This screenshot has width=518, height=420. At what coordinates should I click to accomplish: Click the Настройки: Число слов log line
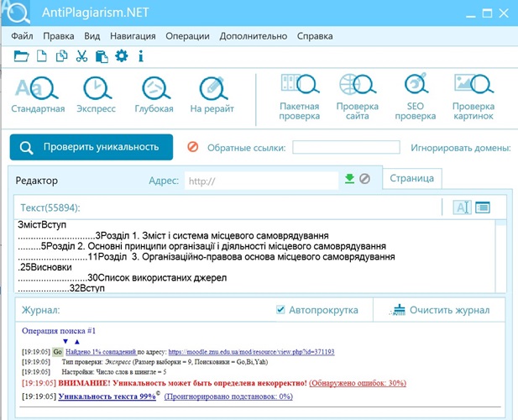click(x=114, y=372)
